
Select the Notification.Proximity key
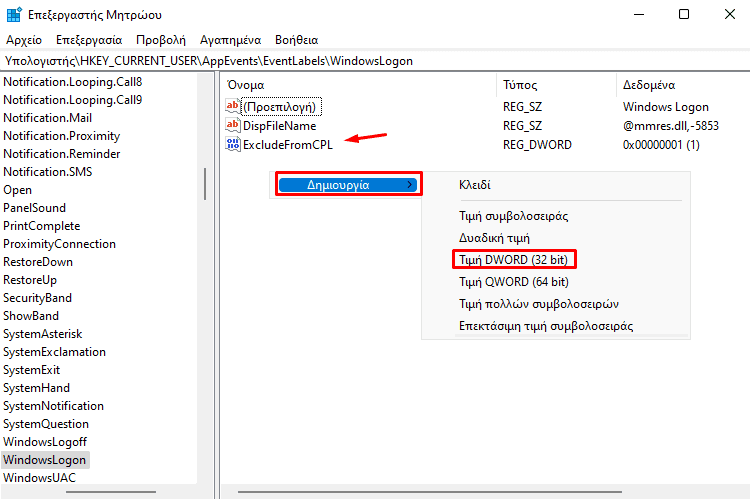coord(61,136)
